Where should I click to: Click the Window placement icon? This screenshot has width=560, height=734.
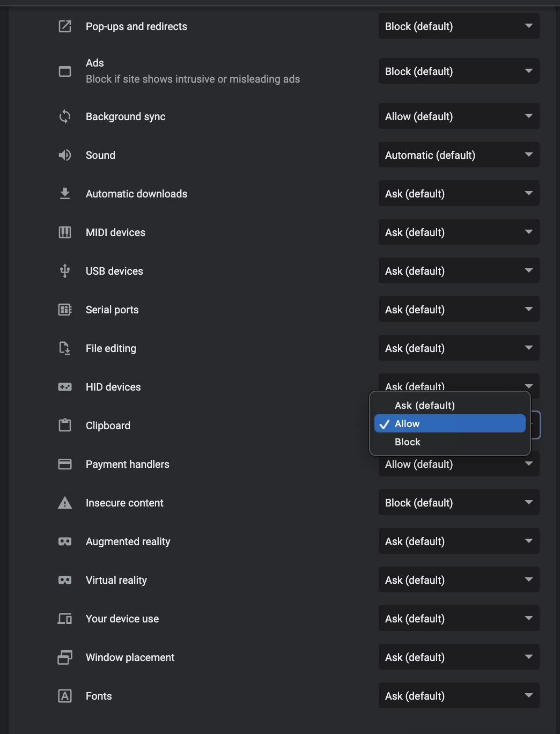(x=65, y=657)
